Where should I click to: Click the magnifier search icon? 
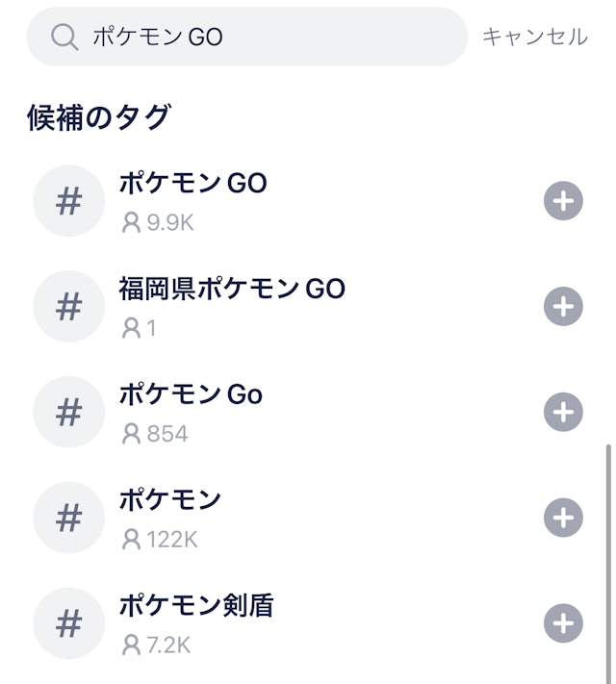tap(64, 38)
